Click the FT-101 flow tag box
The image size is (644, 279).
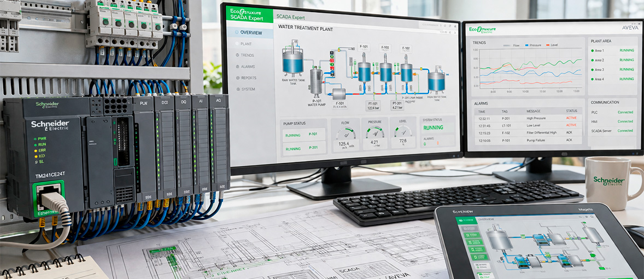pos(373,105)
